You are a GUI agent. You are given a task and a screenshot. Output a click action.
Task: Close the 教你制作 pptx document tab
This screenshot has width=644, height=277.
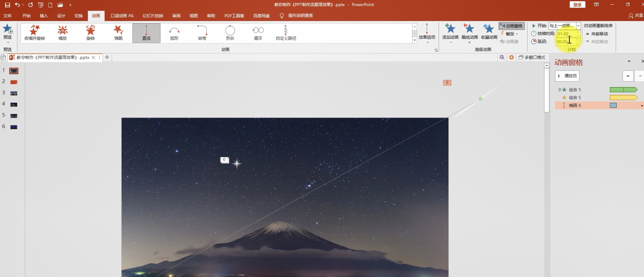pyautogui.click(x=93, y=57)
